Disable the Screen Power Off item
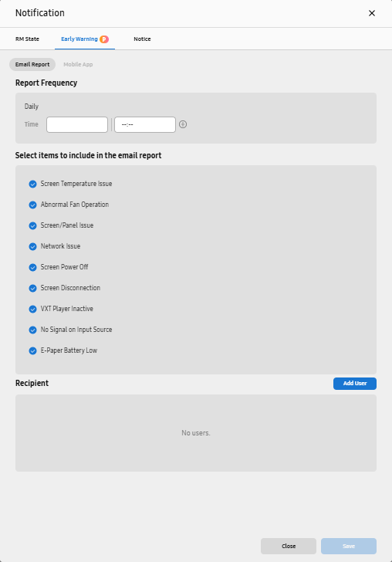This screenshot has width=392, height=562. pyautogui.click(x=32, y=267)
